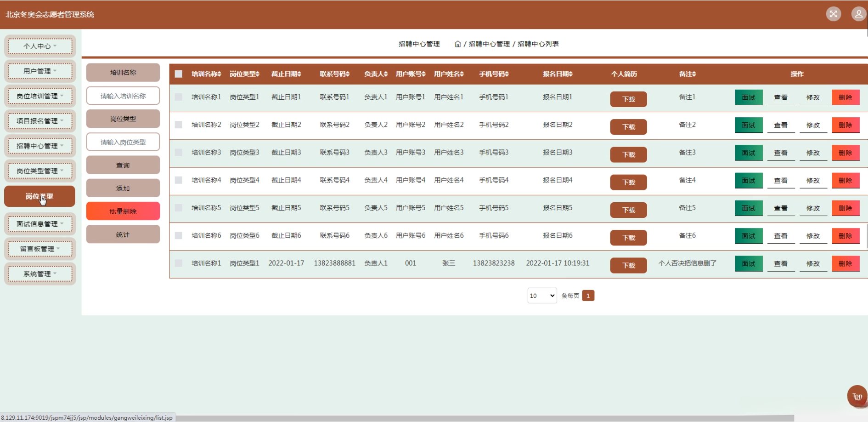Viewport: 868px width, 422px height.
Task: Tick the checkbox for the 备注1 row
Action: click(179, 97)
